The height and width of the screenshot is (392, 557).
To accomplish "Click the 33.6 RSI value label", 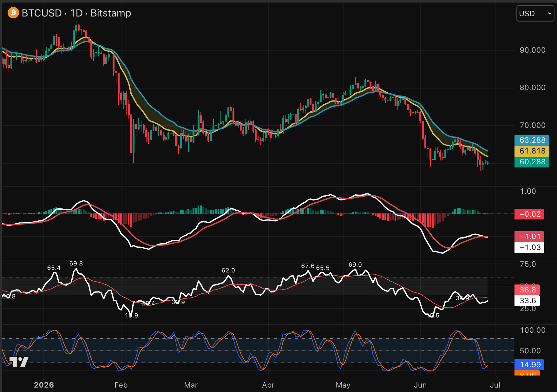I will [x=527, y=300].
